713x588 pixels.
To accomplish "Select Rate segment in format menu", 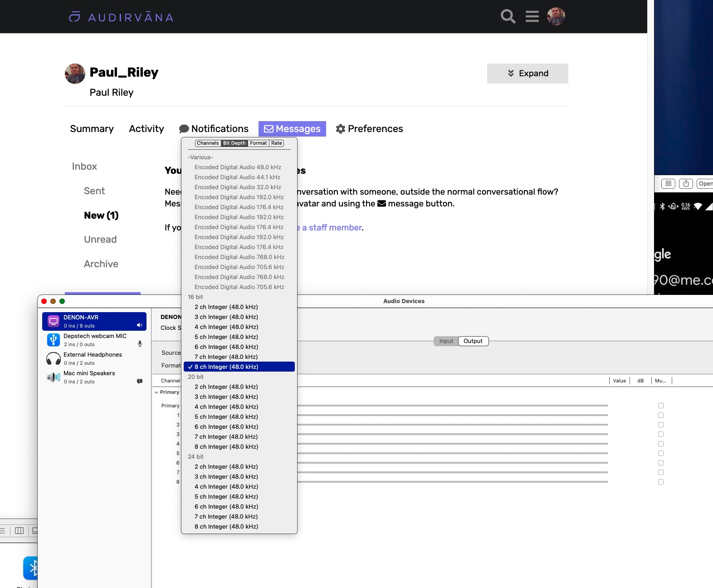I will pos(277,143).
